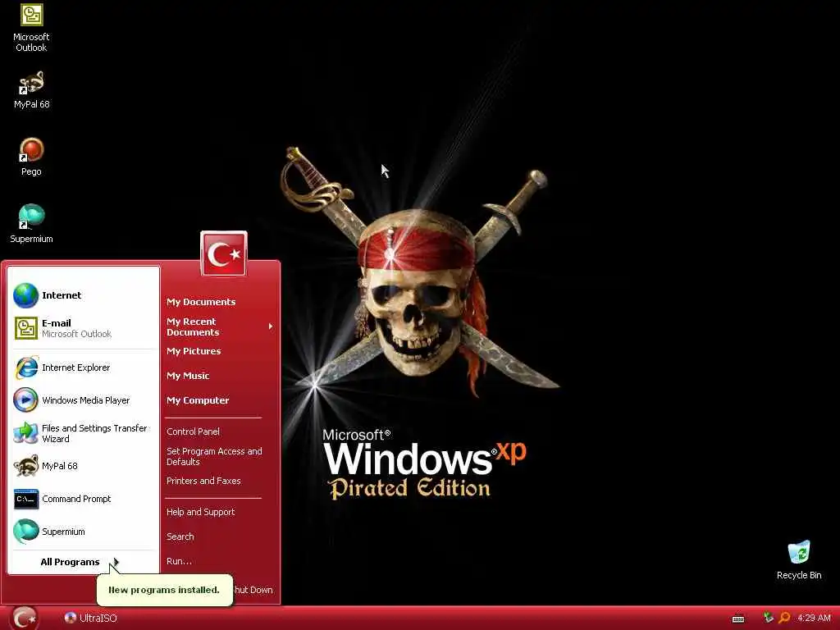Open My Music from Start menu

click(x=188, y=376)
